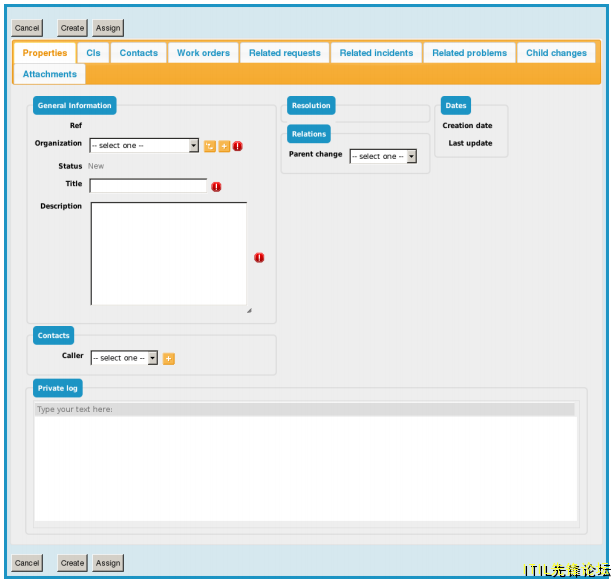611x581 pixels.
Task: Click inside the Private log text area
Action: pos(306,468)
